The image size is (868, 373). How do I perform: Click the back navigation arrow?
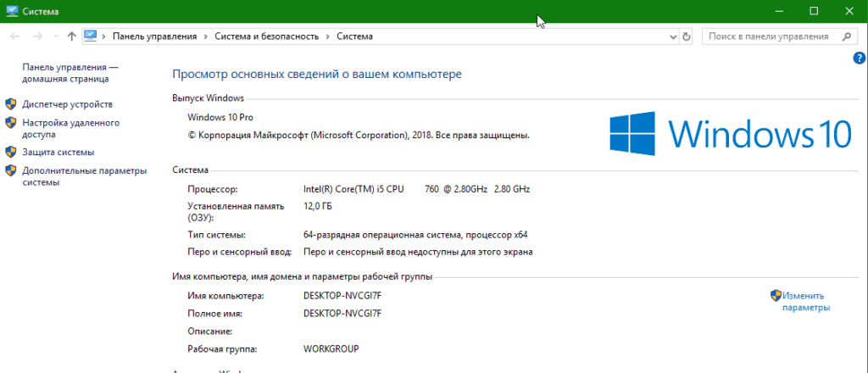[15, 36]
